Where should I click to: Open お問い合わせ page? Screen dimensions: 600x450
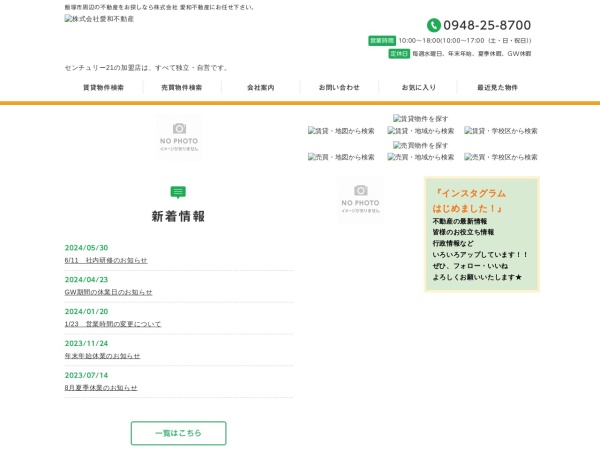[x=339, y=88]
